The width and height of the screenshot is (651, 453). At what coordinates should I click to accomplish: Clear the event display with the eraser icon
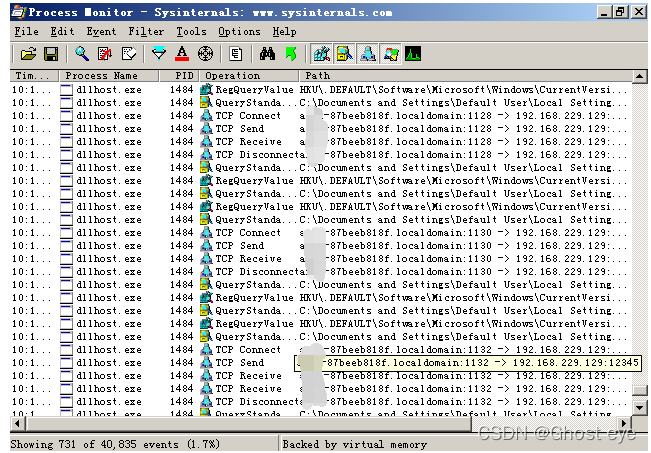[x=129, y=53]
